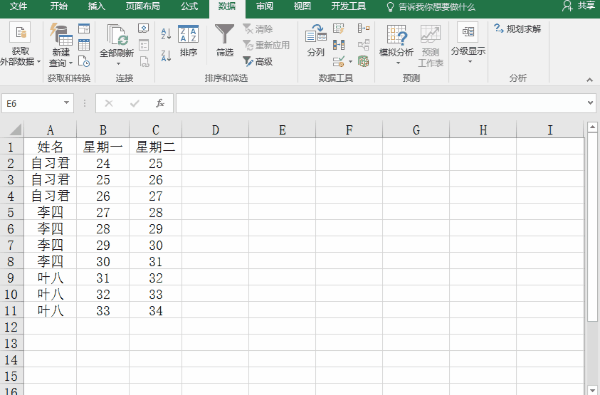Select the row 12 header
Viewport: 600px width, 395px height.
point(11,327)
